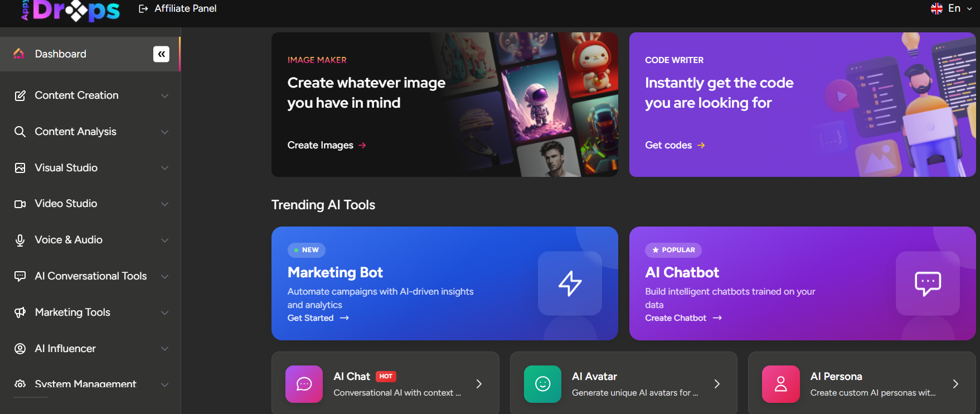Click the Dropps logo in header
This screenshot has width=980, height=414.
pos(71,10)
